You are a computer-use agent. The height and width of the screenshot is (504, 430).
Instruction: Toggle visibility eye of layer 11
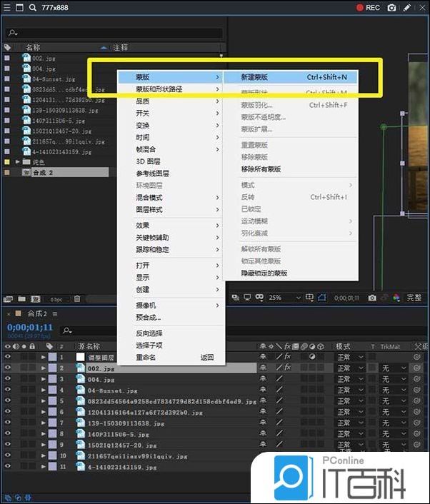[x=8, y=467]
